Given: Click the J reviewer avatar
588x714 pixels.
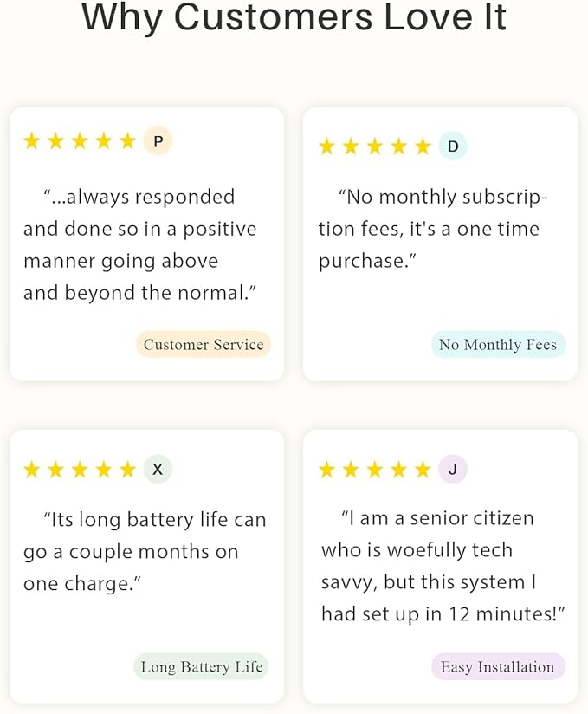Looking at the screenshot, I should point(452,469).
